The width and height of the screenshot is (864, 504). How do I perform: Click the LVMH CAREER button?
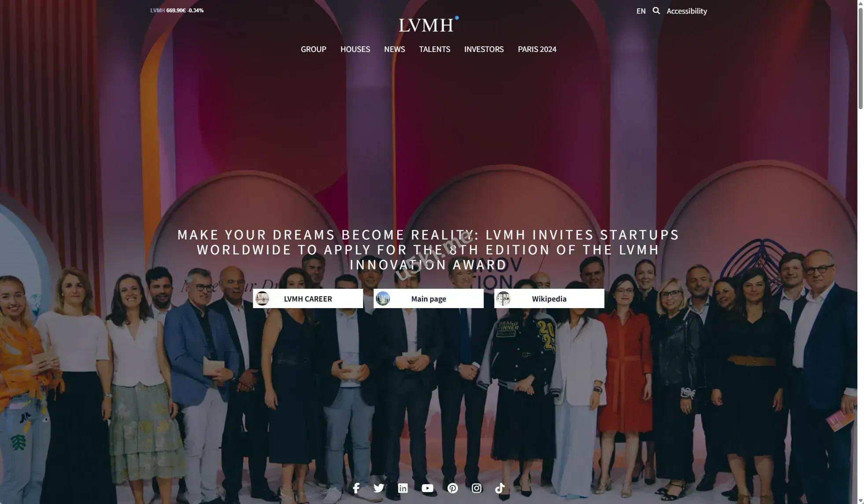tap(308, 298)
